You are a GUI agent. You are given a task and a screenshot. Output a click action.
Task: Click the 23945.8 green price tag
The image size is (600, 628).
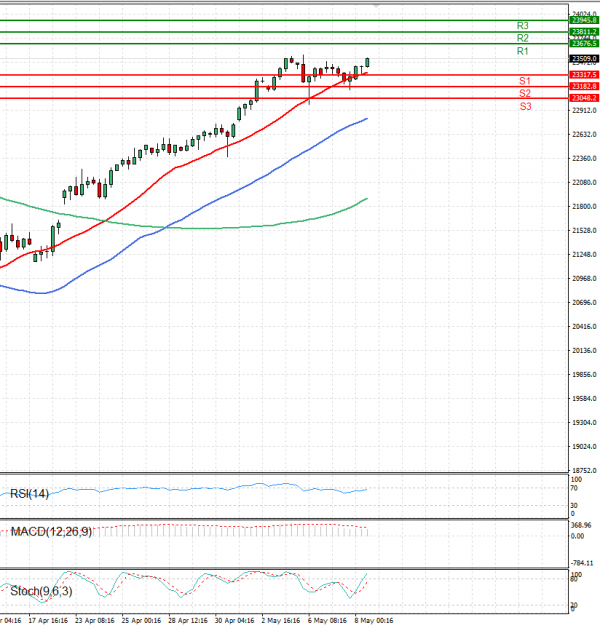pos(583,20)
